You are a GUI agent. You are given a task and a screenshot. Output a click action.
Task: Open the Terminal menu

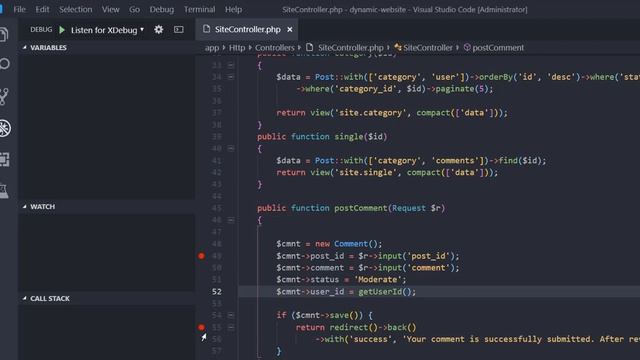199,9
